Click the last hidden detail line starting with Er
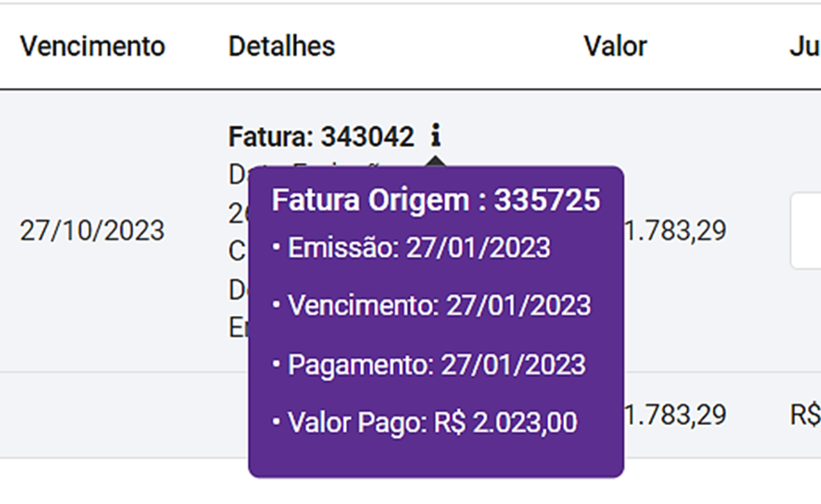Image resolution: width=821 pixels, height=504 pixels. pyautogui.click(x=238, y=327)
